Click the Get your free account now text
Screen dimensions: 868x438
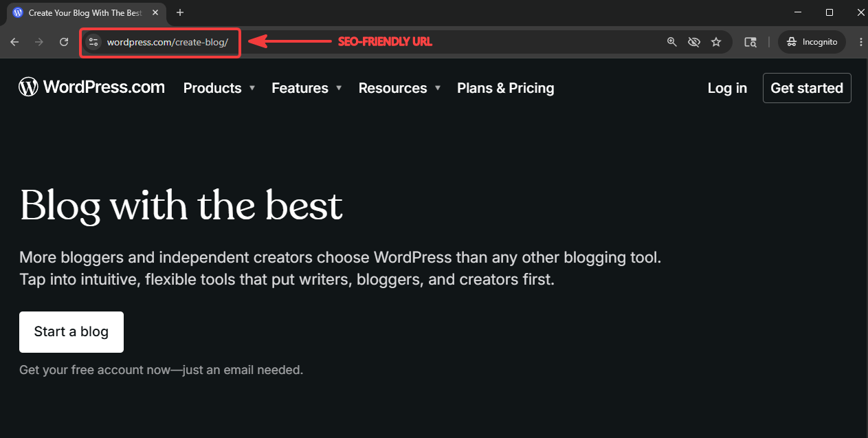[161, 370]
